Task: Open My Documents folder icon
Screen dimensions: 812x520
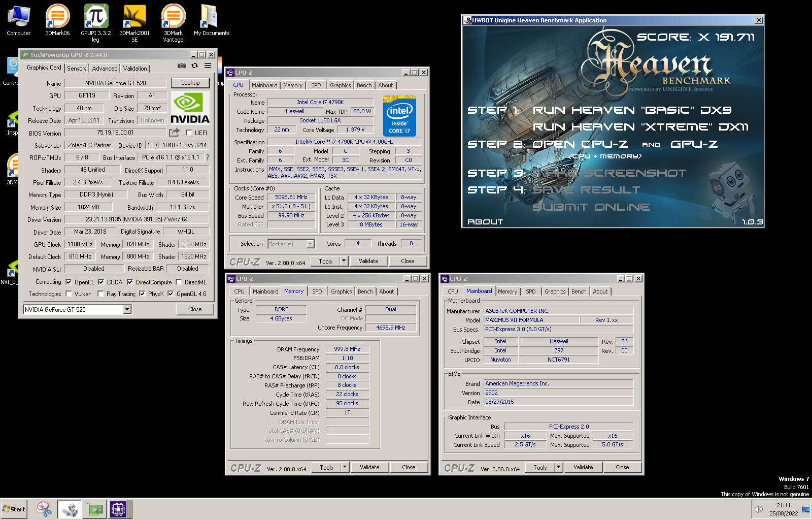Action: click(x=212, y=20)
